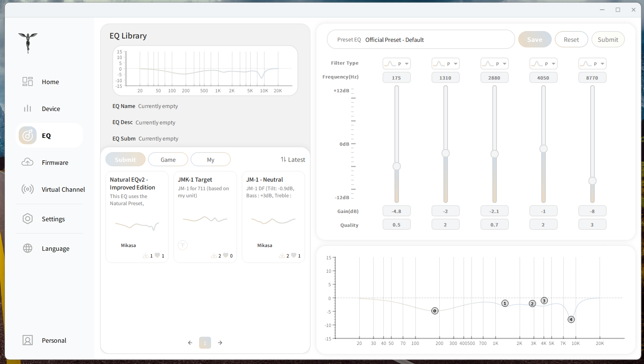The image size is (644, 364).
Task: Toggle heart on JM-1 - Neutral card
Action: tap(294, 255)
